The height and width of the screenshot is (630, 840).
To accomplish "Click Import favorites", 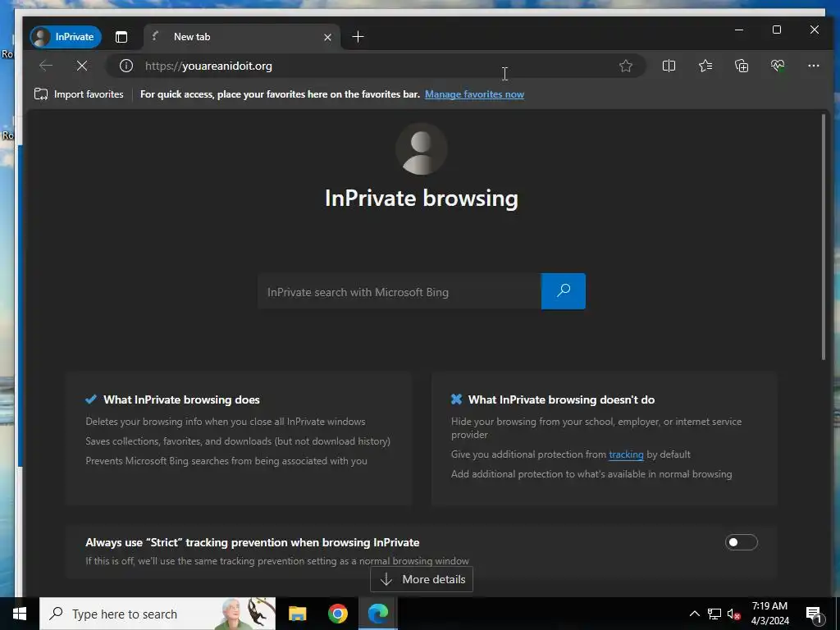I will pyautogui.click(x=79, y=94).
